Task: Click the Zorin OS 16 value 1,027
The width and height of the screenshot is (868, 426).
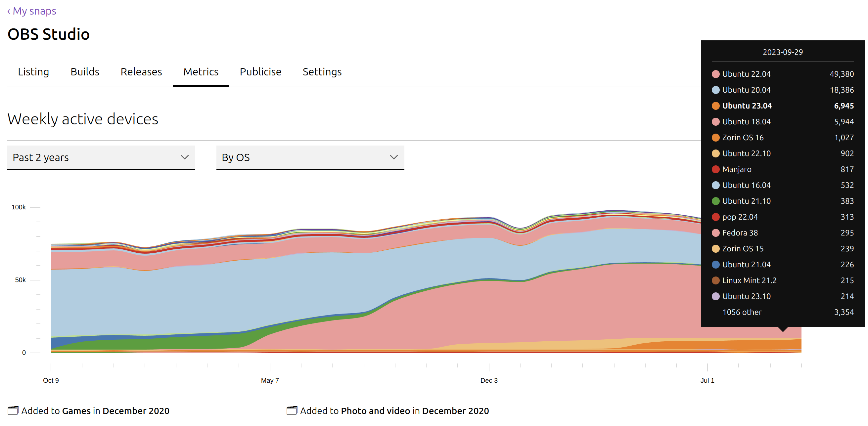Action: [844, 137]
